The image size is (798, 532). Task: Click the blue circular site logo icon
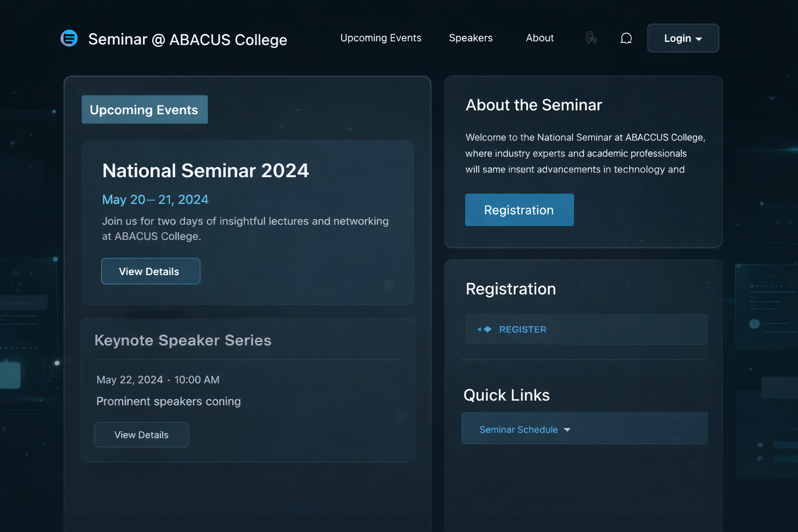(x=69, y=38)
